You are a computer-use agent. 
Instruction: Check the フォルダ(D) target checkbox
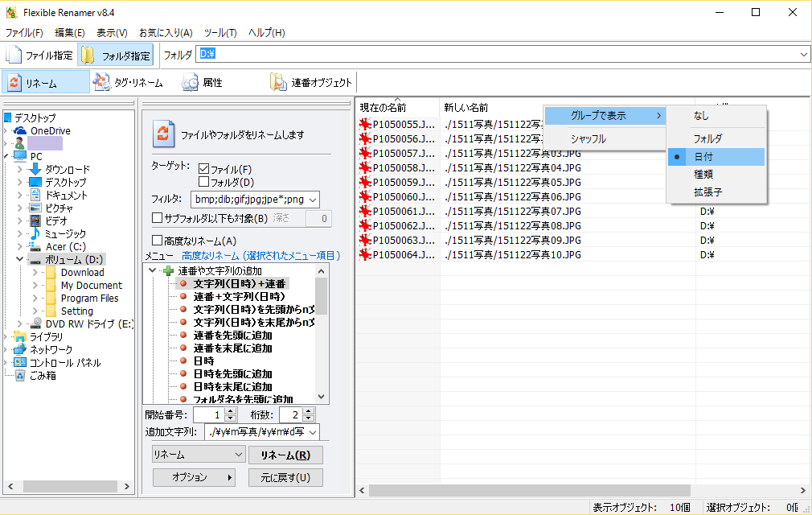click(204, 182)
